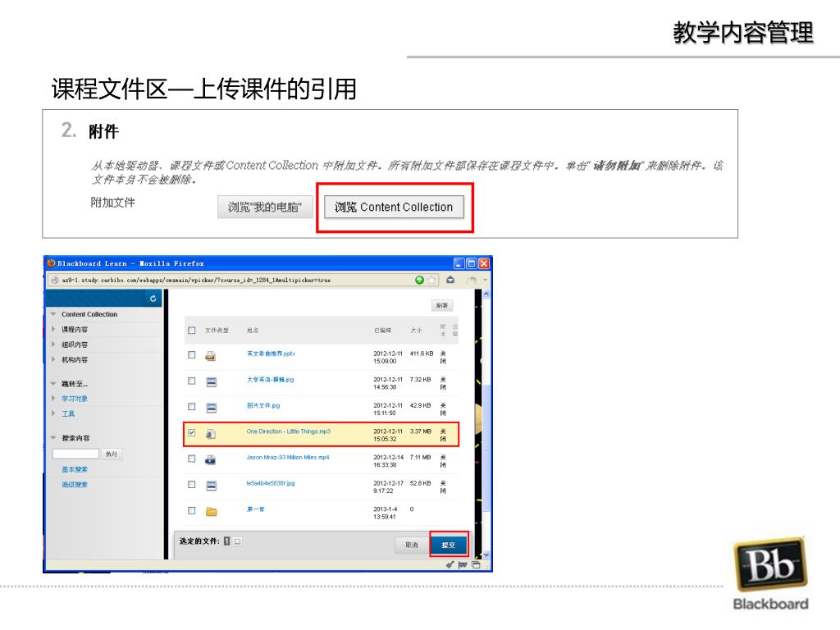This screenshot has width=840, height=630.
Task: Expand the 组织内容 tree node
Action: tap(53, 344)
